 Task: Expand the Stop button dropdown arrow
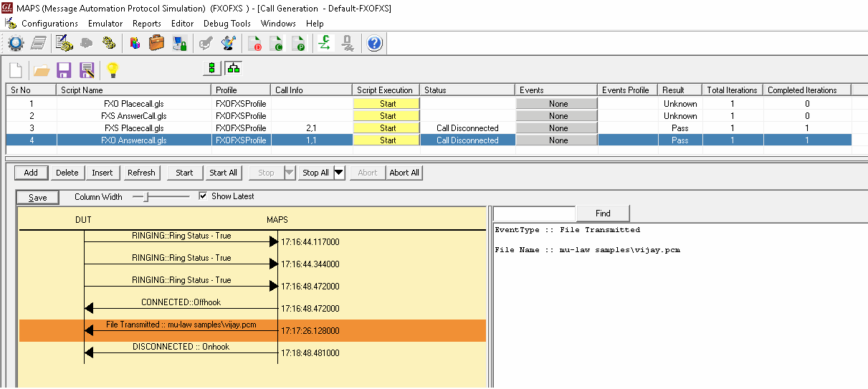pos(289,173)
